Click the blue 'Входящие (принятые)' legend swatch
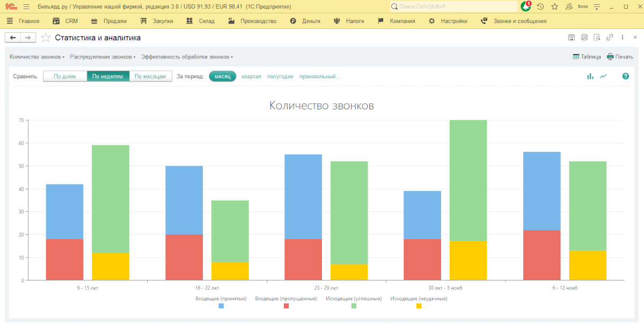This screenshot has height=325, width=644. 221,306
